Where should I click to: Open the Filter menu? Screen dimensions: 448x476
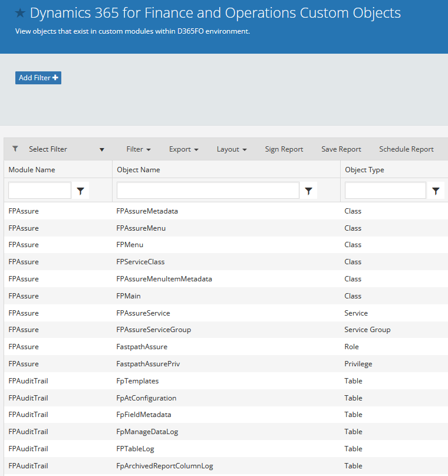point(139,149)
